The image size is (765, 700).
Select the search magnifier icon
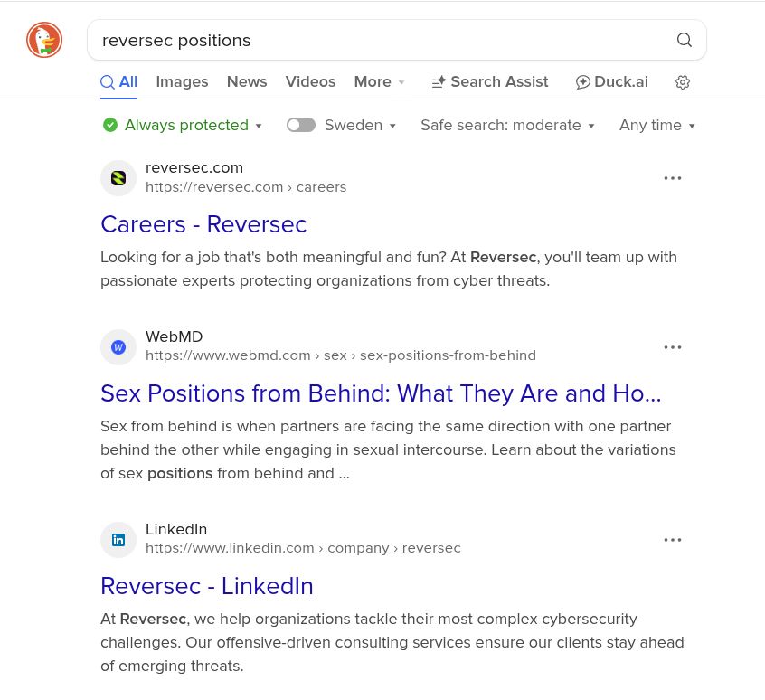[x=685, y=40]
